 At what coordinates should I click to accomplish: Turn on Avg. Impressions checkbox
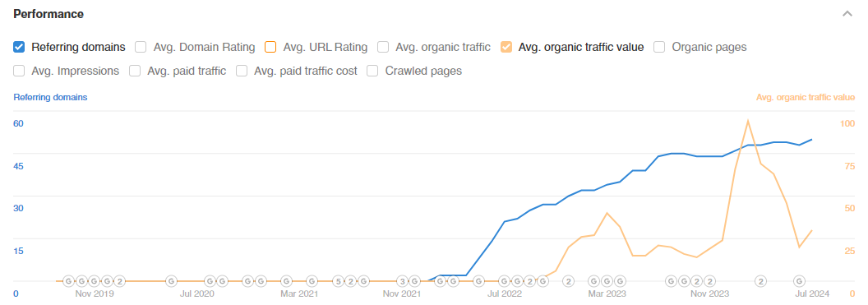click(x=19, y=71)
